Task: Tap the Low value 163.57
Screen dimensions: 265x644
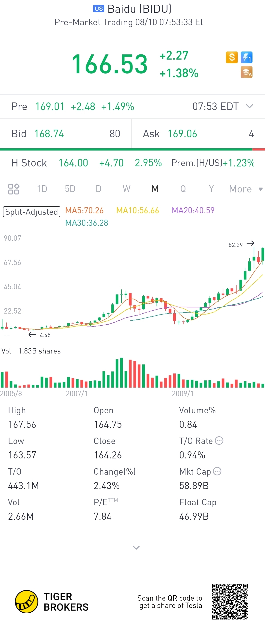Action: click(x=22, y=455)
